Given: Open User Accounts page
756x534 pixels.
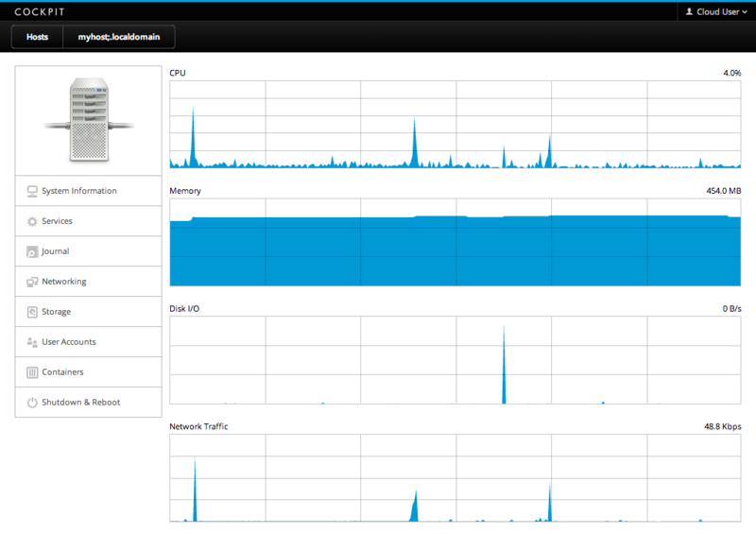Looking at the screenshot, I should 88,342.
